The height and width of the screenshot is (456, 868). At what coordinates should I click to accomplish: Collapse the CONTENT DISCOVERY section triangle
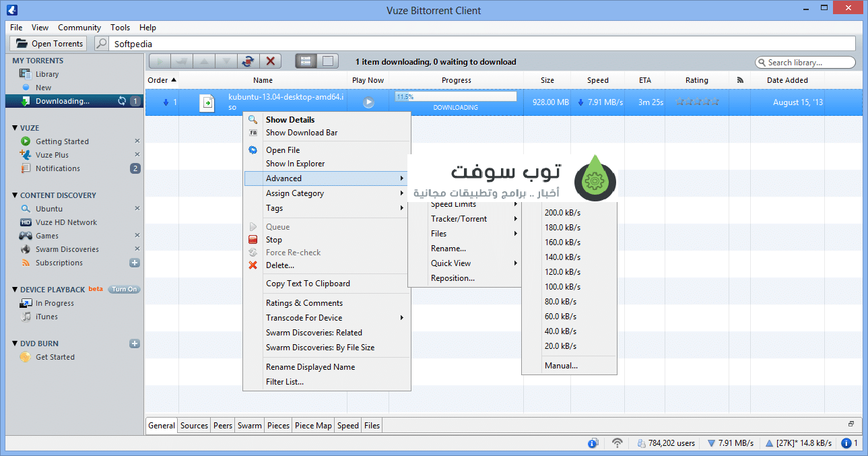click(x=15, y=195)
